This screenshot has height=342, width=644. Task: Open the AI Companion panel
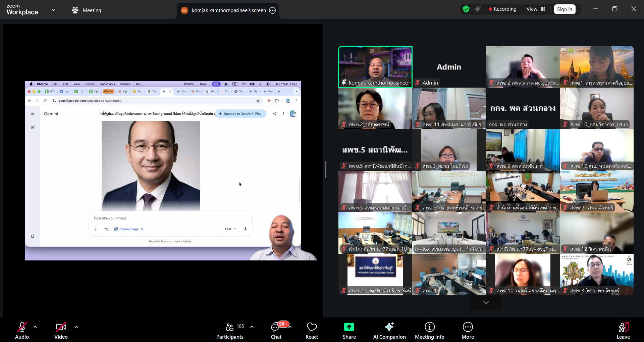click(x=389, y=331)
